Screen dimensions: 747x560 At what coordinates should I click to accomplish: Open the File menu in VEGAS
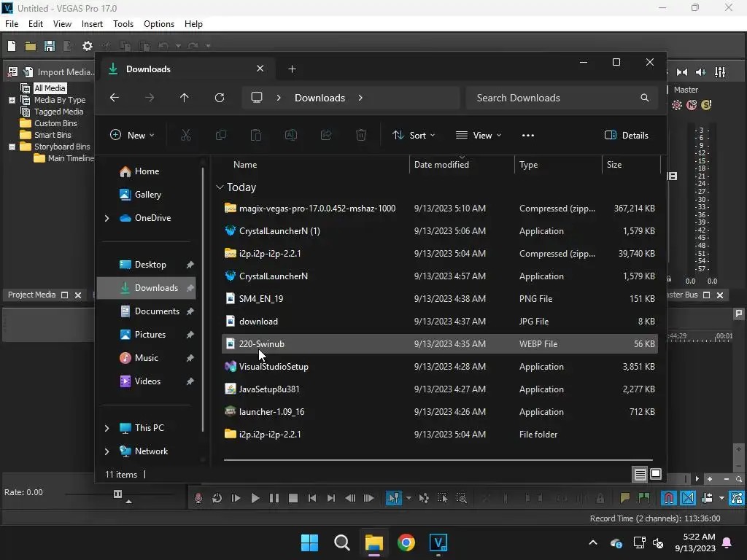click(x=12, y=24)
